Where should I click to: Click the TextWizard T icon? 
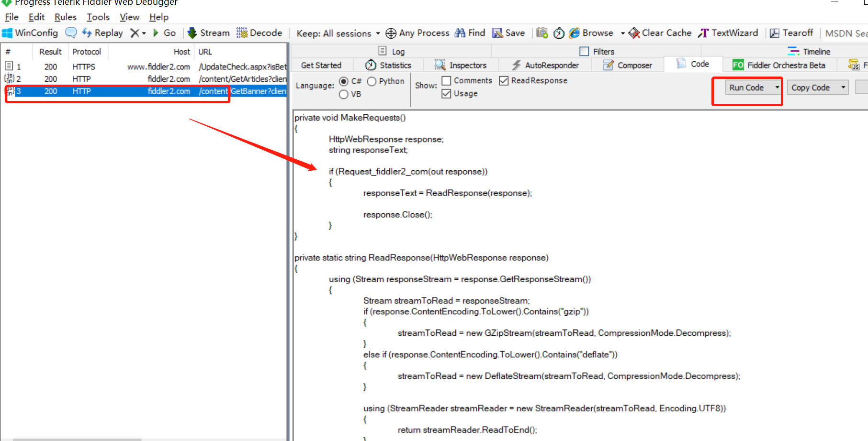(703, 33)
